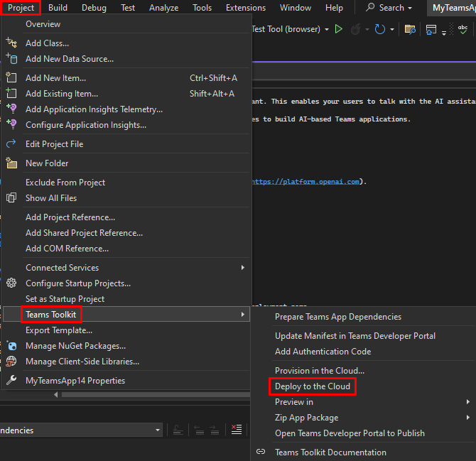
Task: Open the Test menu
Action: point(128,8)
